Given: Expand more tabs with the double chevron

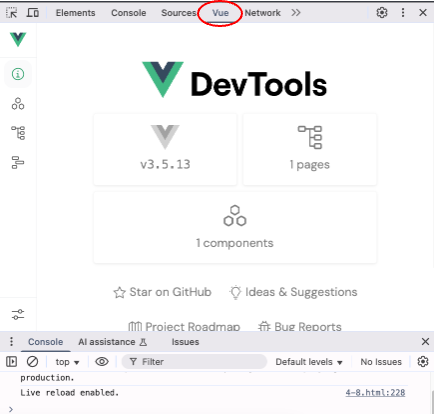Looking at the screenshot, I should click(x=296, y=13).
